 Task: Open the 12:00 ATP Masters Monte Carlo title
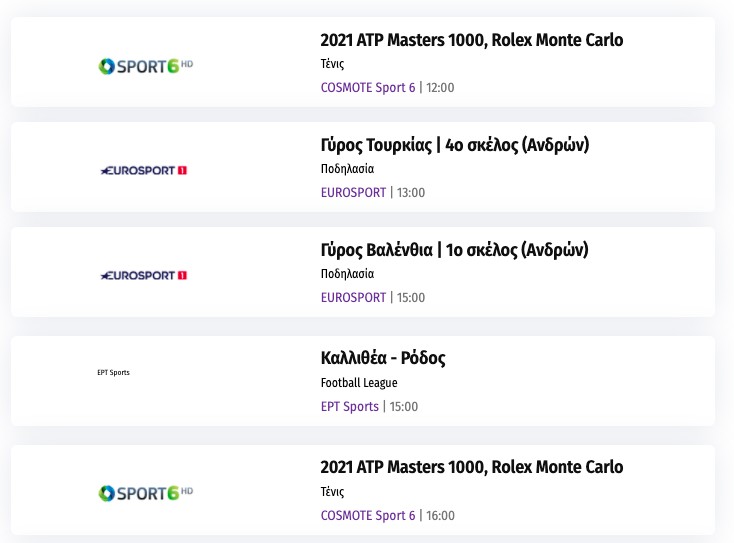pyautogui.click(x=471, y=41)
